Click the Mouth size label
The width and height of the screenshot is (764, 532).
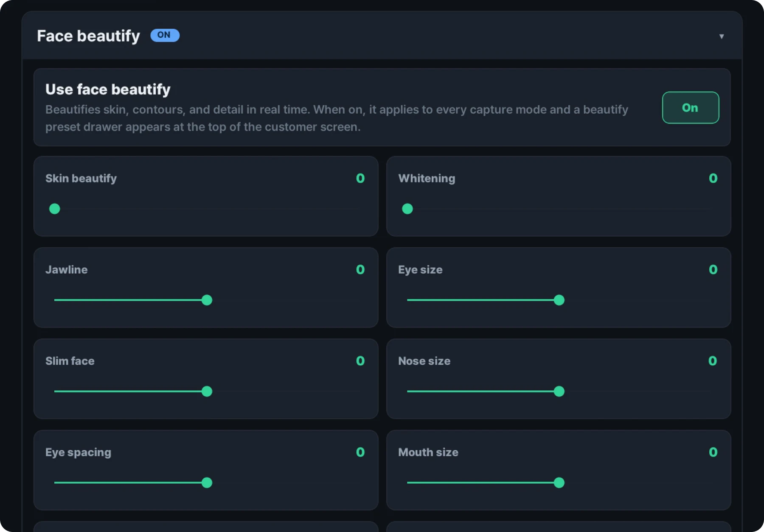pyautogui.click(x=428, y=452)
